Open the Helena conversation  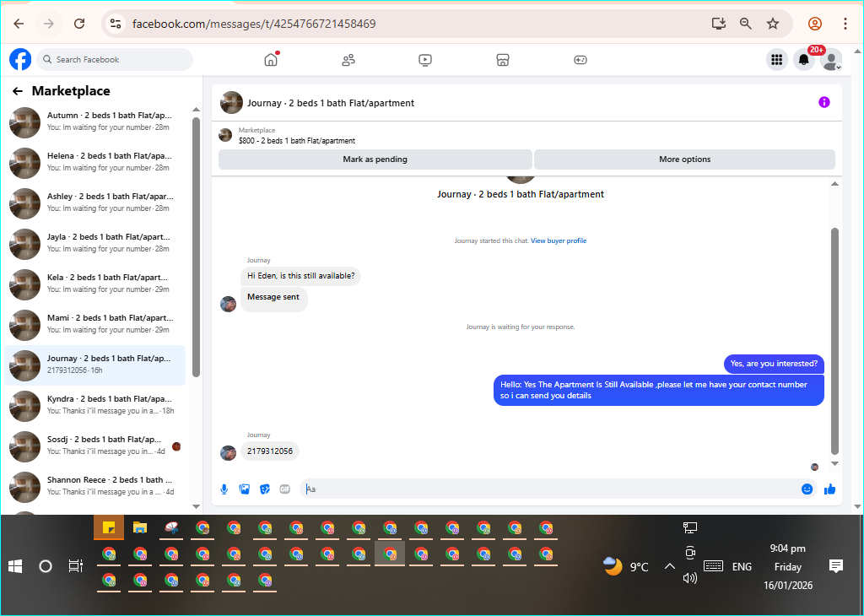click(x=95, y=163)
